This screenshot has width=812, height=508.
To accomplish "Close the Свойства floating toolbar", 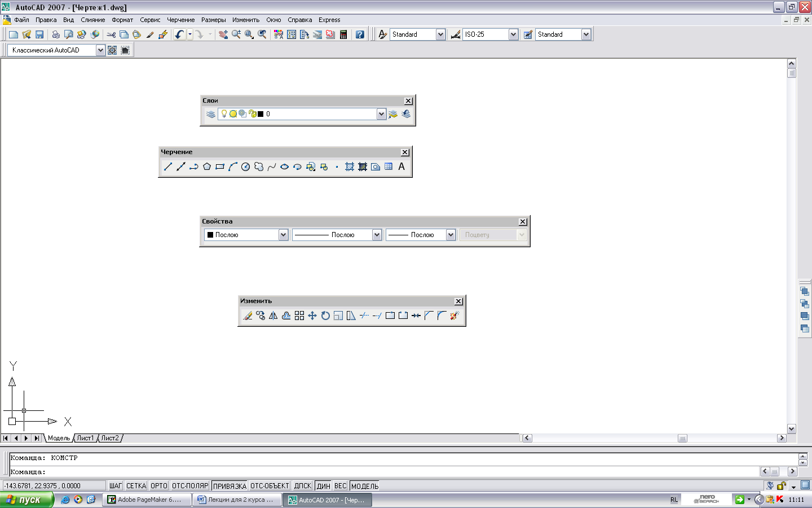I will tap(523, 222).
